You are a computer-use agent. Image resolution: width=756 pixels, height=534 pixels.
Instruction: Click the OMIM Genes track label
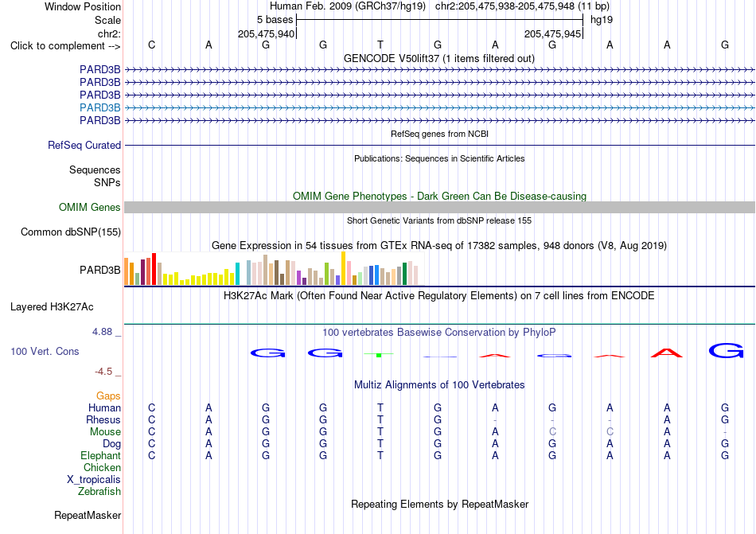pyautogui.click(x=90, y=207)
